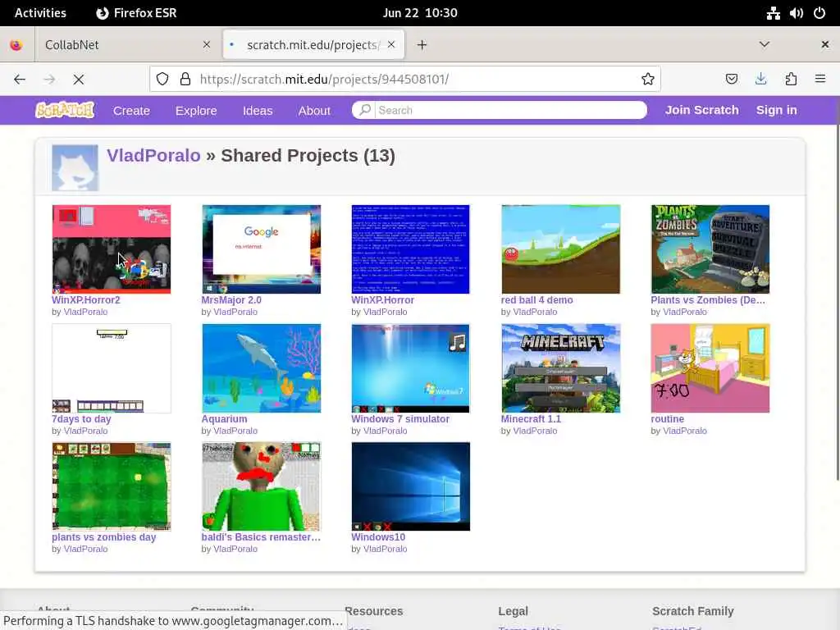Click the Windows 7 simulator title link
840x630 pixels.
pyautogui.click(x=400, y=419)
